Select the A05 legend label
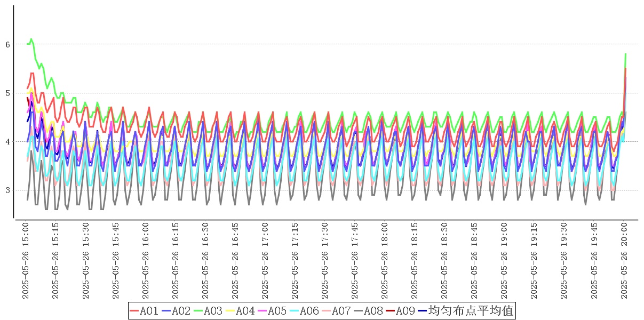 (x=277, y=311)
